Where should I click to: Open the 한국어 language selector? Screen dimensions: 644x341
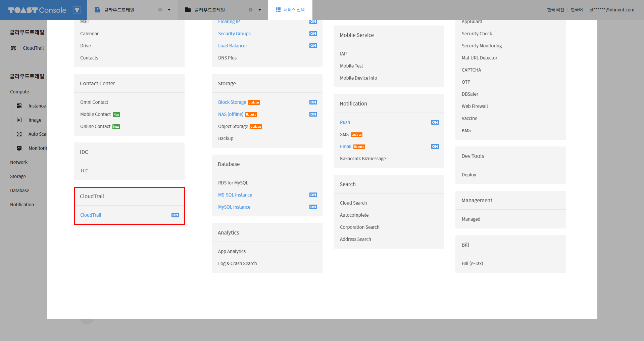point(577,10)
